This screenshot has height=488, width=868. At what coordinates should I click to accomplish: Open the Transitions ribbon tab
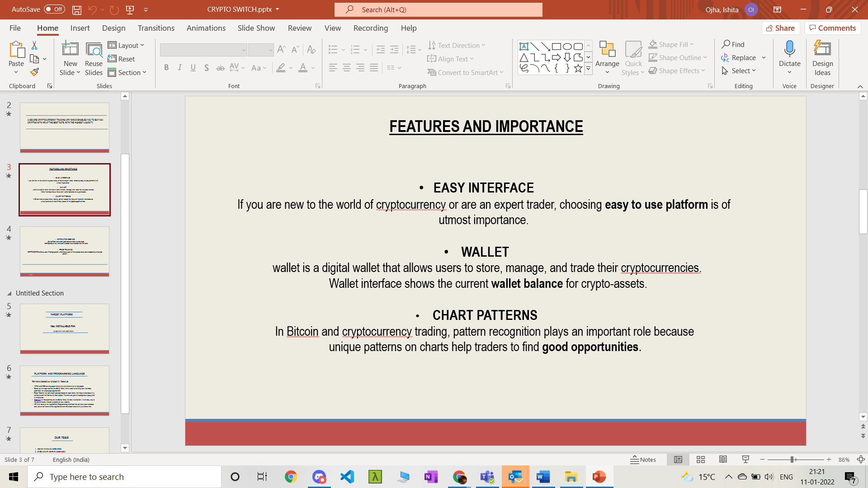tap(156, 28)
